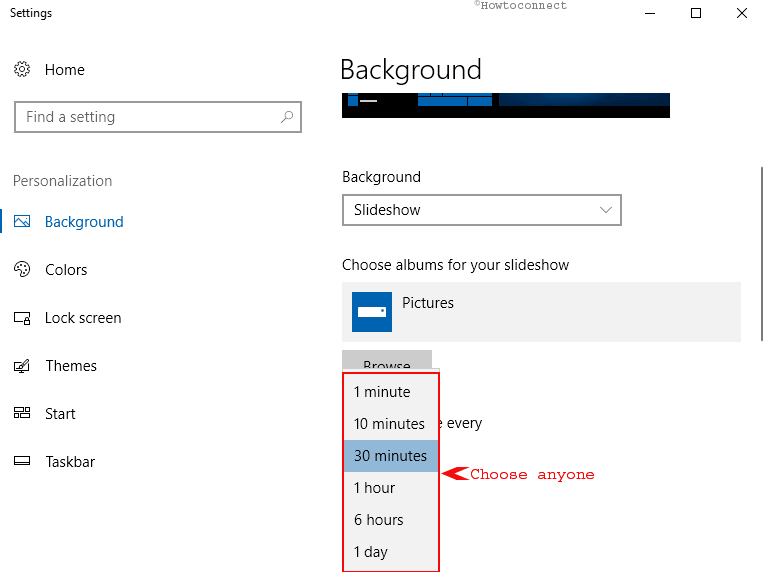Focus the Find a setting field
763x572 pixels.
click(x=158, y=117)
